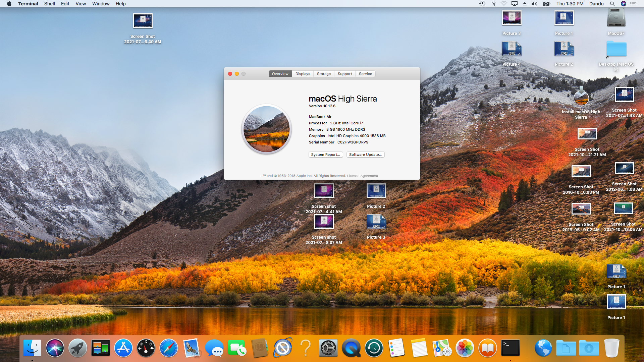Open Photos from the Dock
Screen dimensions: 644x362
[x=465, y=348]
